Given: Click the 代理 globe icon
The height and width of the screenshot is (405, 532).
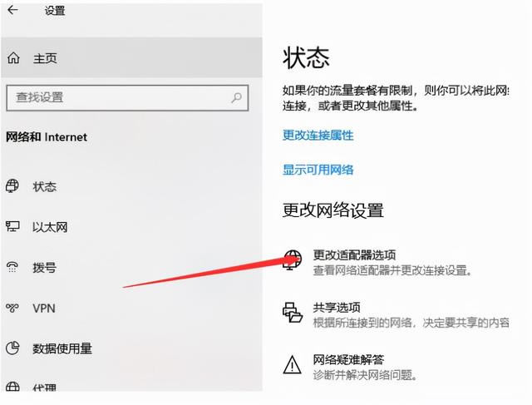Looking at the screenshot, I should click(12, 387).
